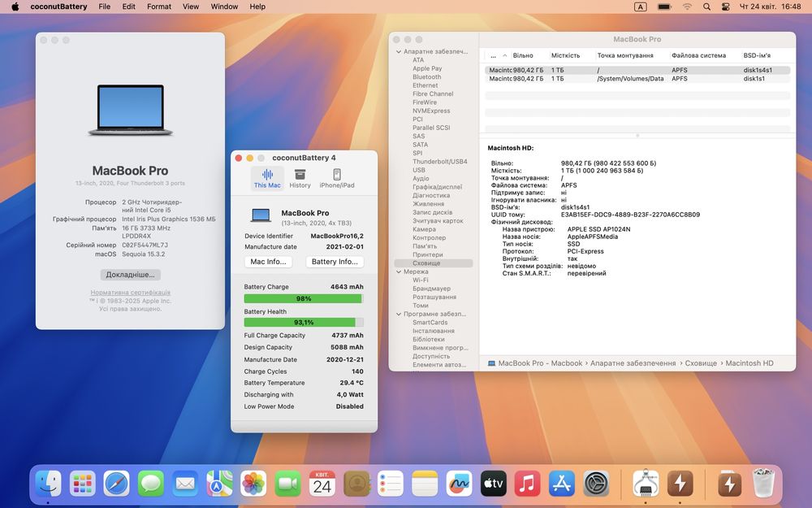Open Trash in the Dock
812x508 pixels.
tap(762, 484)
